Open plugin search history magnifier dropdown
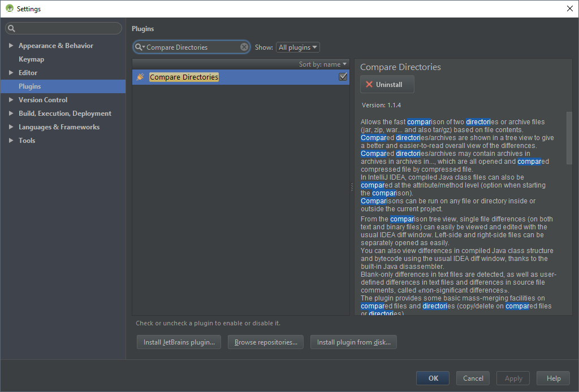The image size is (579, 392). pyautogui.click(x=140, y=47)
